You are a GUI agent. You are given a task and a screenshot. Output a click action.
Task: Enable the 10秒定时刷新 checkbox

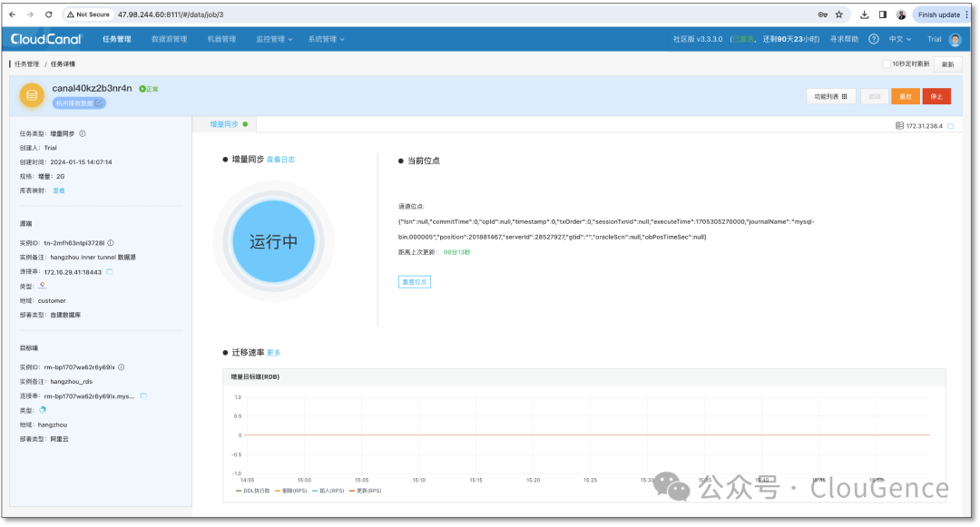tap(887, 63)
